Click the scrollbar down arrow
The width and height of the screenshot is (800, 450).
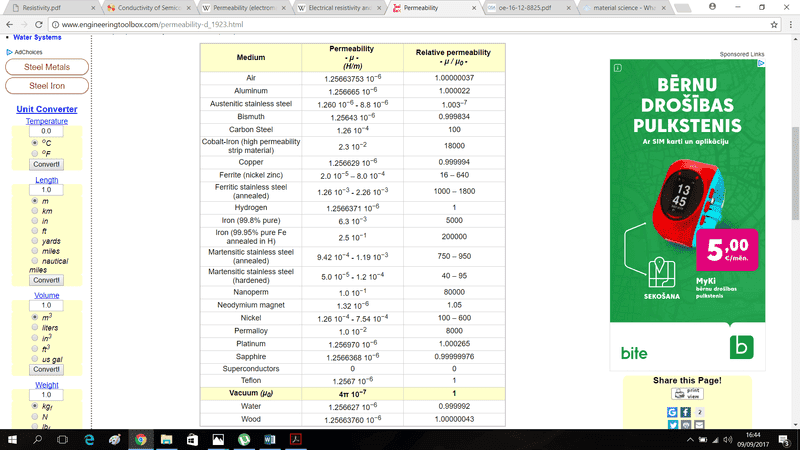pyautogui.click(x=795, y=424)
